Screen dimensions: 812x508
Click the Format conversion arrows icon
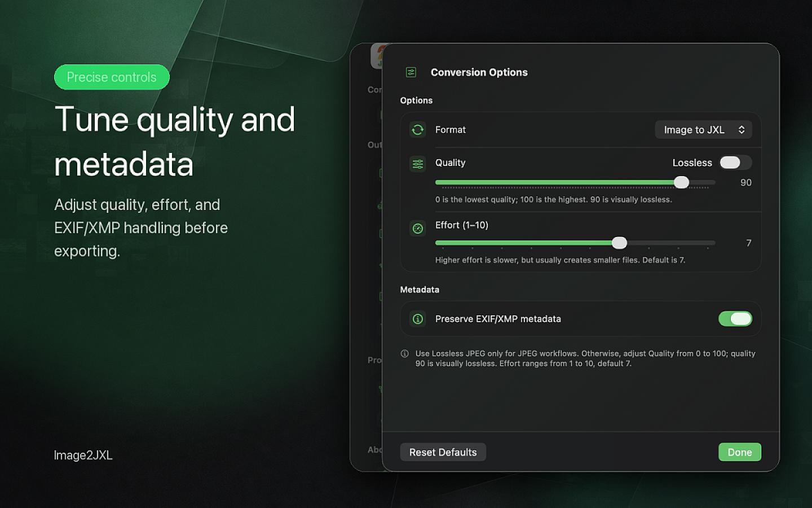tap(418, 130)
